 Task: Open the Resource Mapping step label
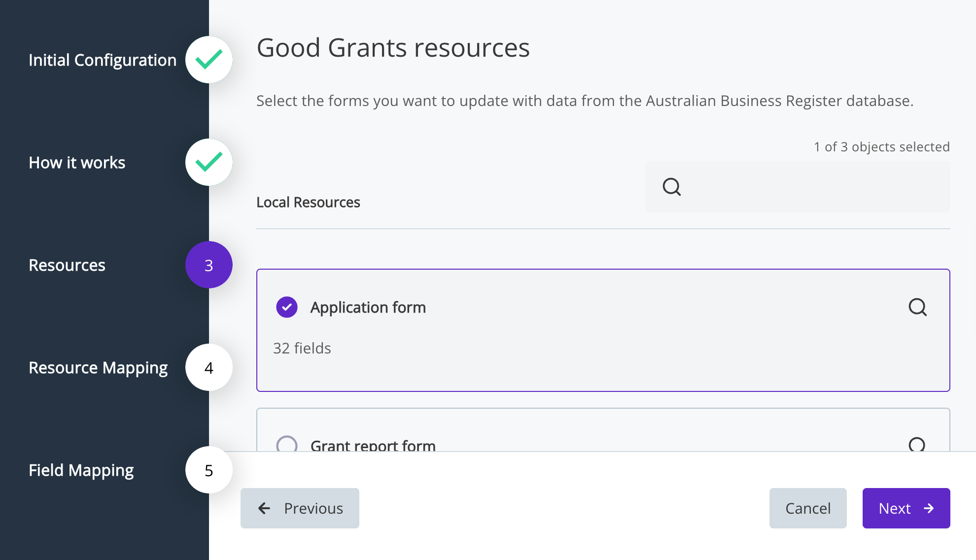click(x=98, y=368)
